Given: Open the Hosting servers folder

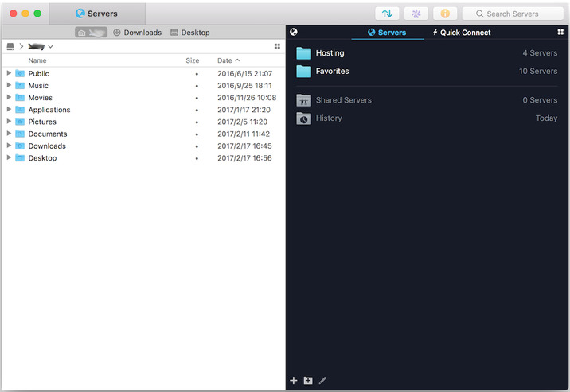Looking at the screenshot, I should click(x=330, y=53).
